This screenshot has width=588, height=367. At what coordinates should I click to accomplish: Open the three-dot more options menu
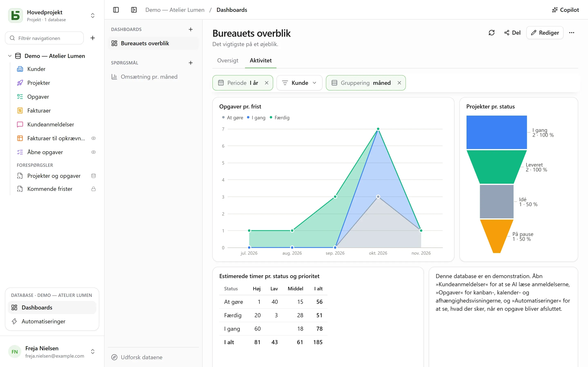tap(571, 33)
